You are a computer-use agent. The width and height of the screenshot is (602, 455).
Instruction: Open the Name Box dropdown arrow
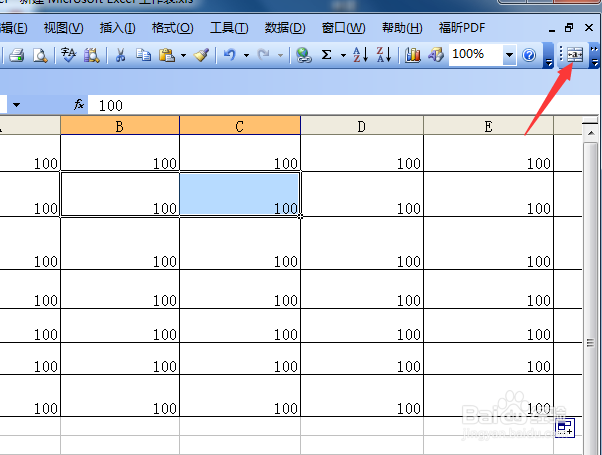(16, 105)
